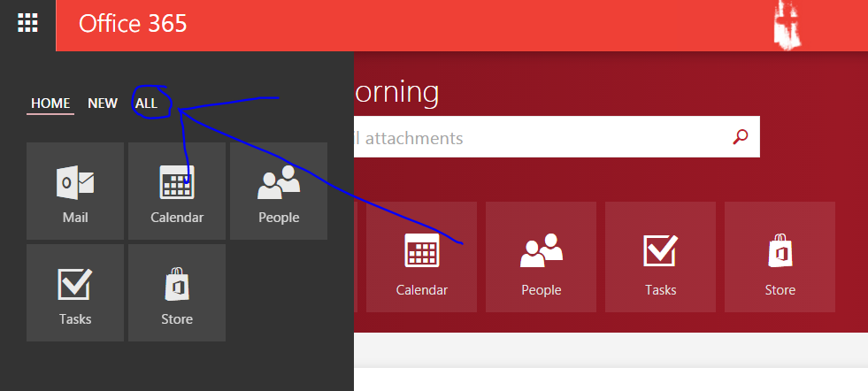
Task: Switch to the HOME tab in launcher
Action: (x=50, y=103)
